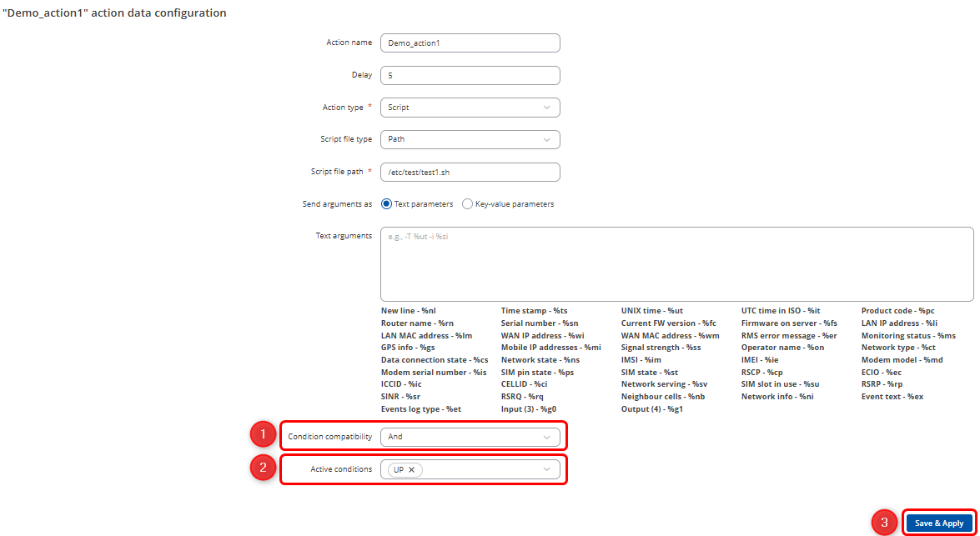
Task: Click the 'Signal strength - %ss' variable
Action: click(x=661, y=348)
